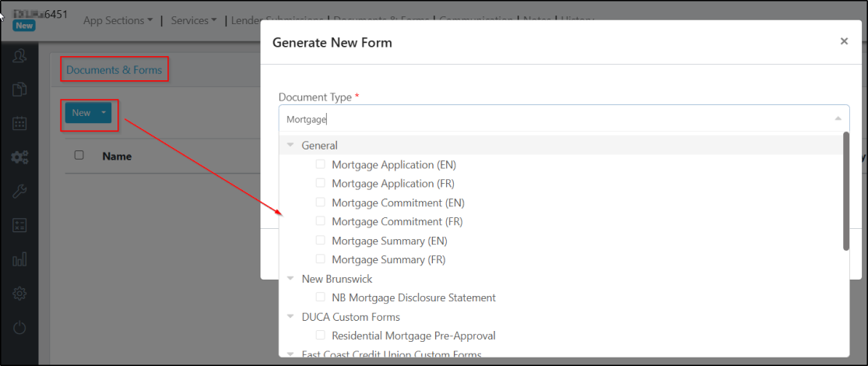Collapse the General group in the list
This screenshot has width=868, height=366.
click(290, 146)
